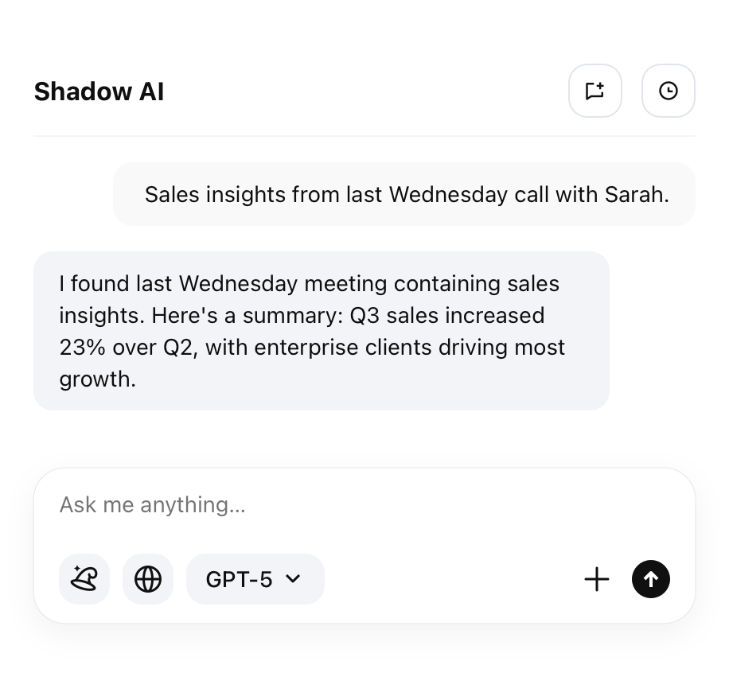Open the GPT-5 model dropdown
This screenshot has height=700, width=729.
[x=255, y=579]
